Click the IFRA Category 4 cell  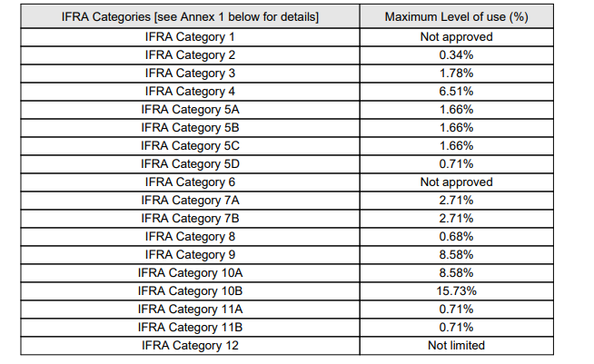click(x=189, y=91)
